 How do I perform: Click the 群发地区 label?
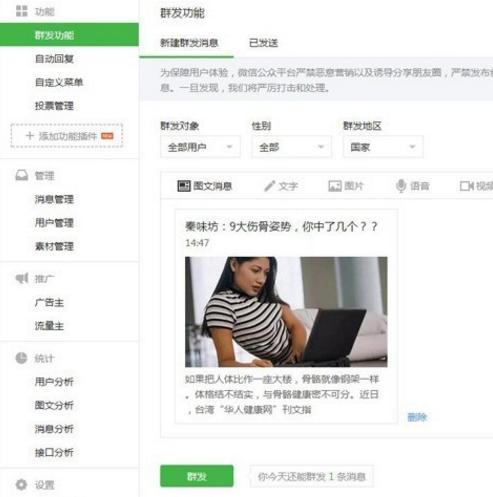pyautogui.click(x=362, y=126)
